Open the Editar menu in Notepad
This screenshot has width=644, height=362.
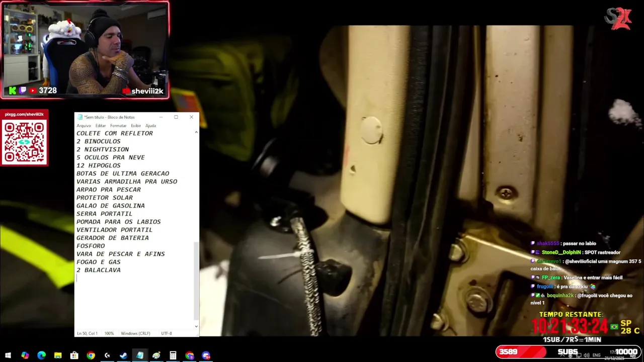[x=101, y=126]
